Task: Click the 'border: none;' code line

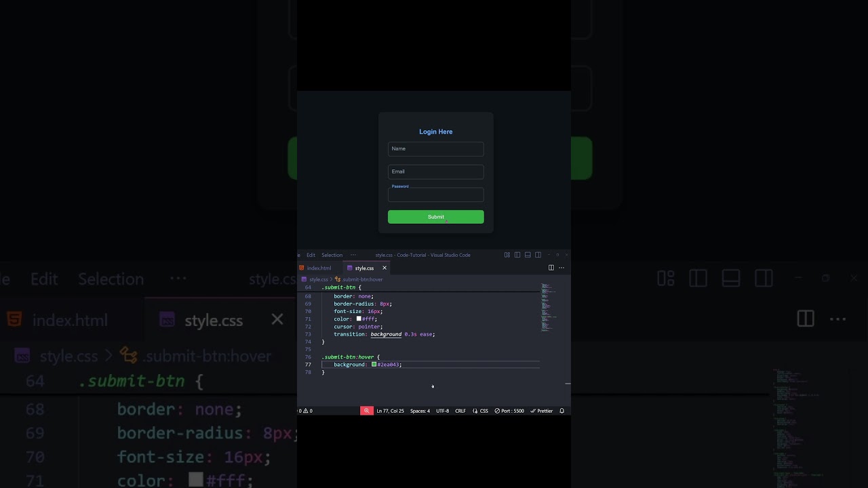Action: pos(353,296)
